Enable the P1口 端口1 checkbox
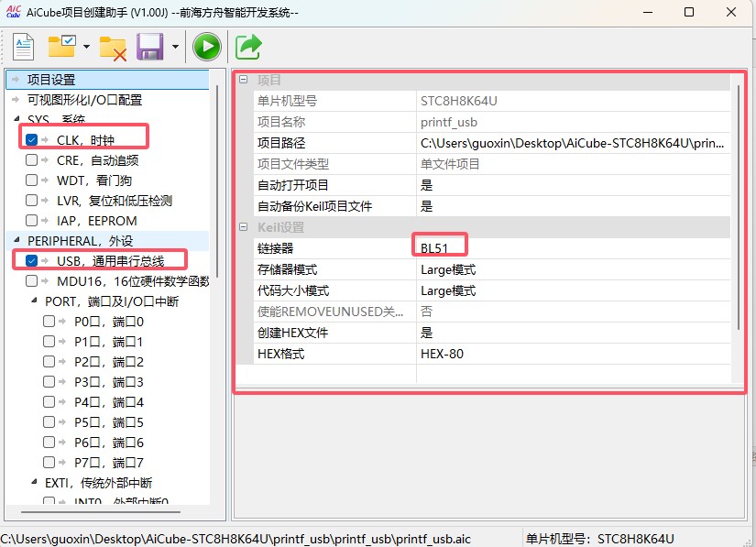The width and height of the screenshot is (756, 547). pos(49,342)
